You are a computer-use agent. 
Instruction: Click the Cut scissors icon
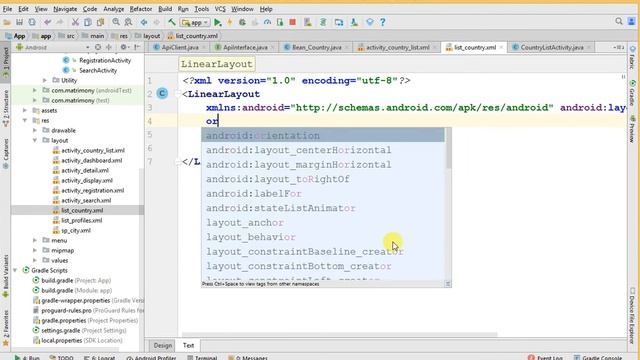click(75, 22)
